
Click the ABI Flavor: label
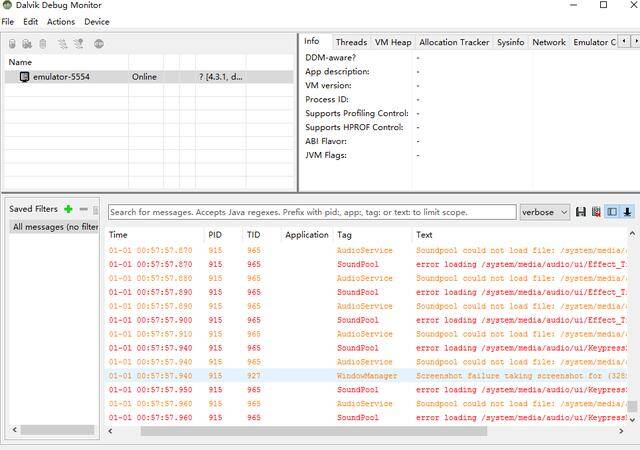(326, 141)
